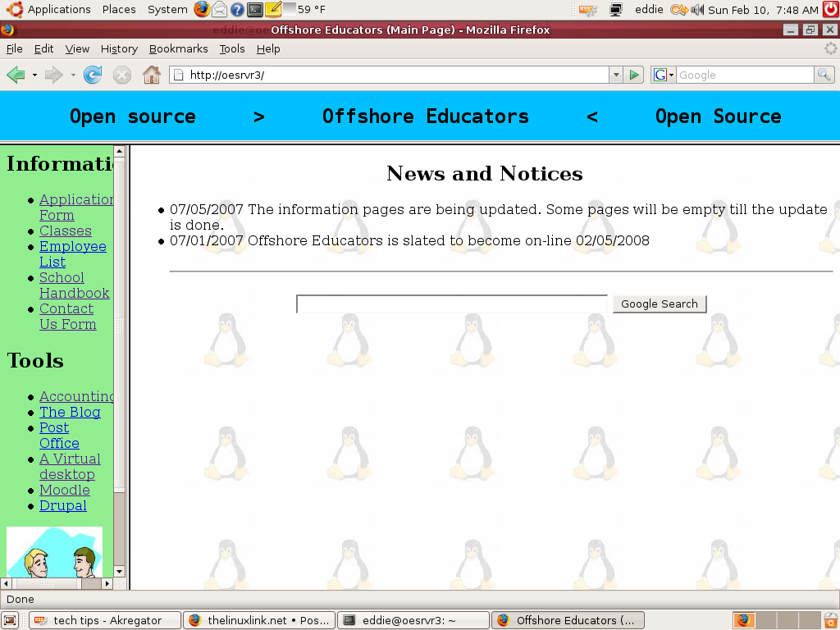Open the Classes link

(66, 231)
